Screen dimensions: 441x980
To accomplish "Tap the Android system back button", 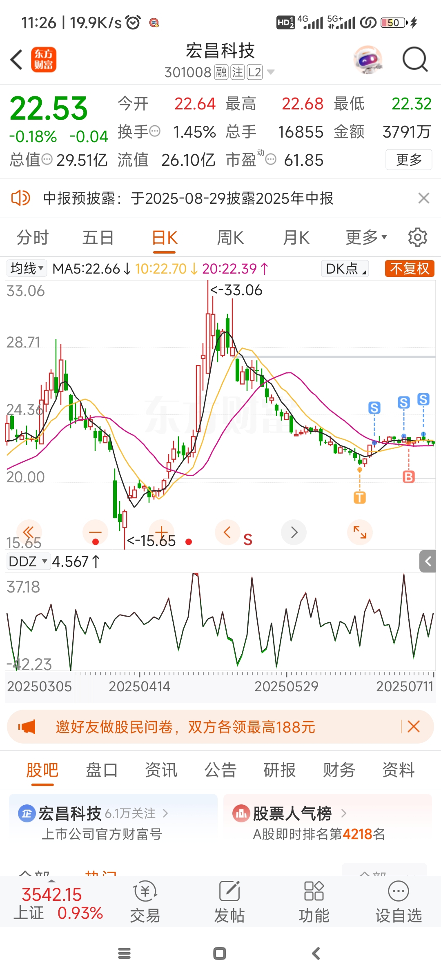I will pyautogui.click(x=316, y=953).
